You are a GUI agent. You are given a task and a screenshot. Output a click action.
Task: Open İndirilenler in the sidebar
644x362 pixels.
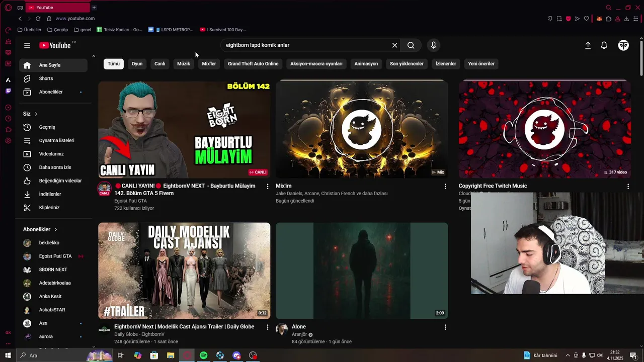(53, 194)
